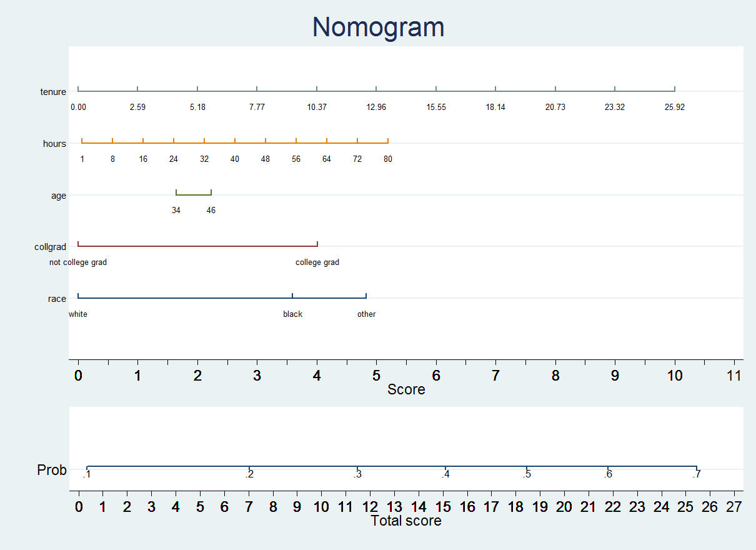Pick hours scale value 32
Image resolution: width=756 pixels, height=550 pixels.
coord(204,159)
